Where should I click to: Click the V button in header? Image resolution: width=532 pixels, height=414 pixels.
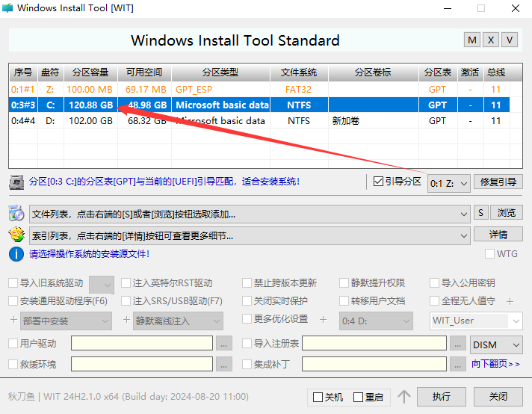click(510, 40)
